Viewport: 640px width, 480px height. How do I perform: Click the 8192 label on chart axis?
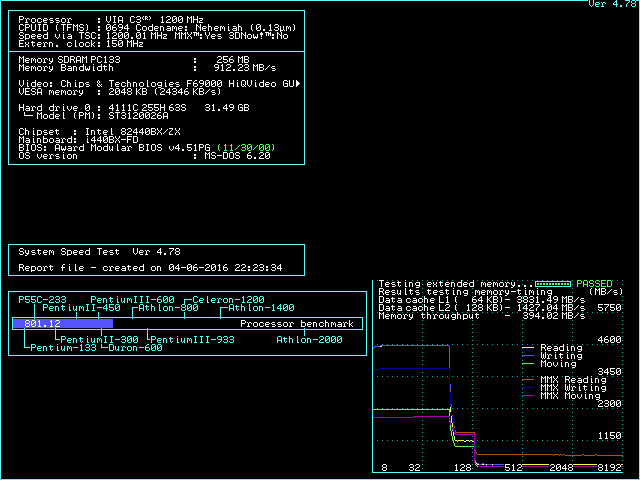point(609,467)
